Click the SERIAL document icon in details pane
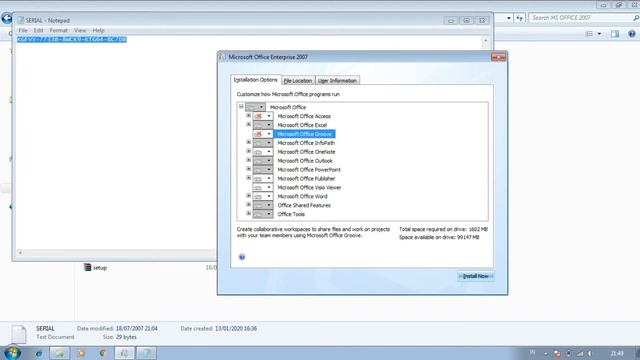The height and width of the screenshot is (360, 640). 19,333
